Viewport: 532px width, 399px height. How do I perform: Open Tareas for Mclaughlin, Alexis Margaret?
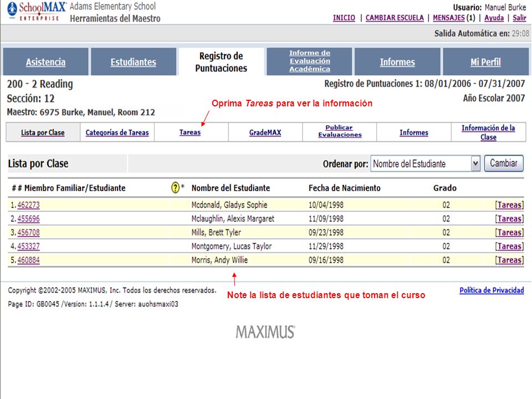pos(509,219)
